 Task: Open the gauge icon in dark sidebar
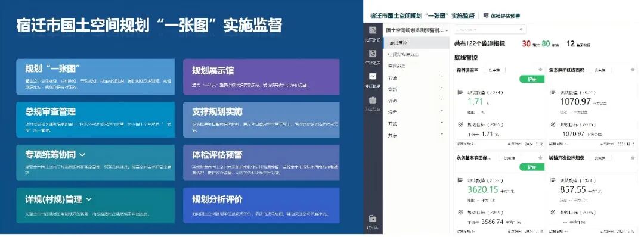[x=373, y=30]
